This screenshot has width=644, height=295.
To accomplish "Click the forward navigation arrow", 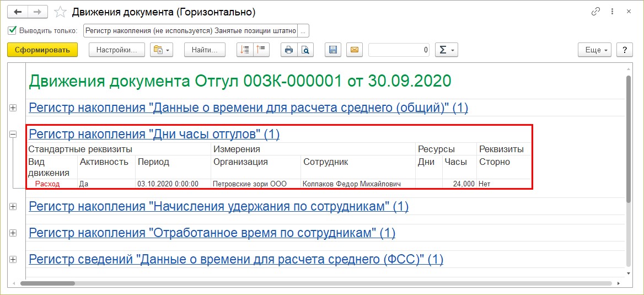I will 37,12.
